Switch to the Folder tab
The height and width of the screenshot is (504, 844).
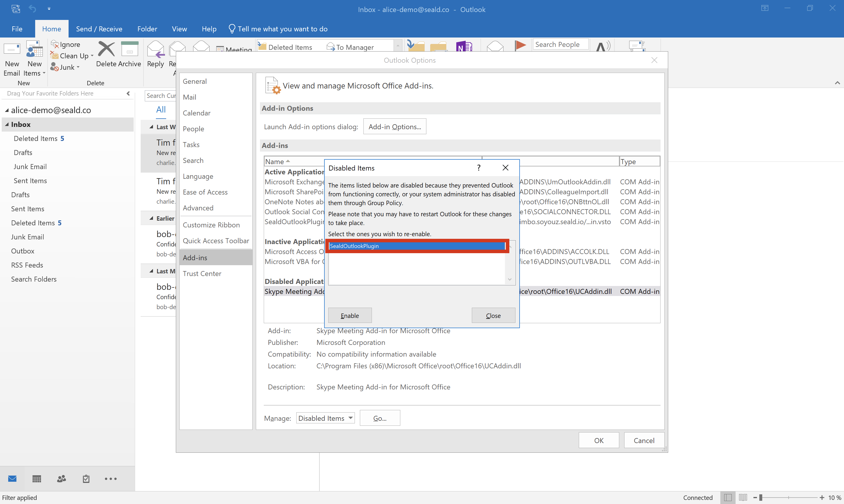[x=147, y=29]
